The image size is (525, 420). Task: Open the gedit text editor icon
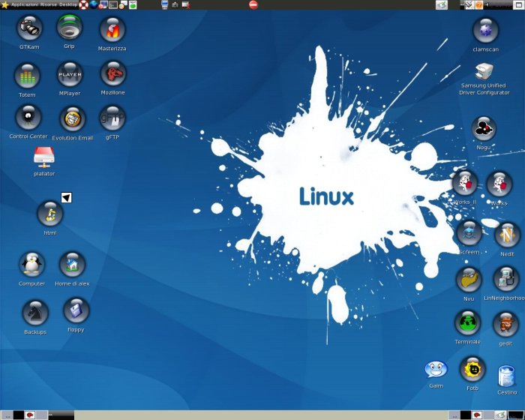(505, 325)
